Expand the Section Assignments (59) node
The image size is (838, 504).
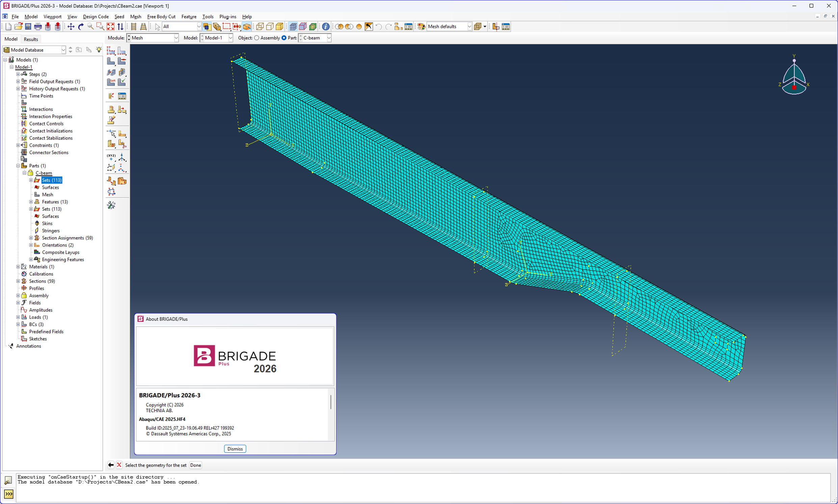pos(31,238)
